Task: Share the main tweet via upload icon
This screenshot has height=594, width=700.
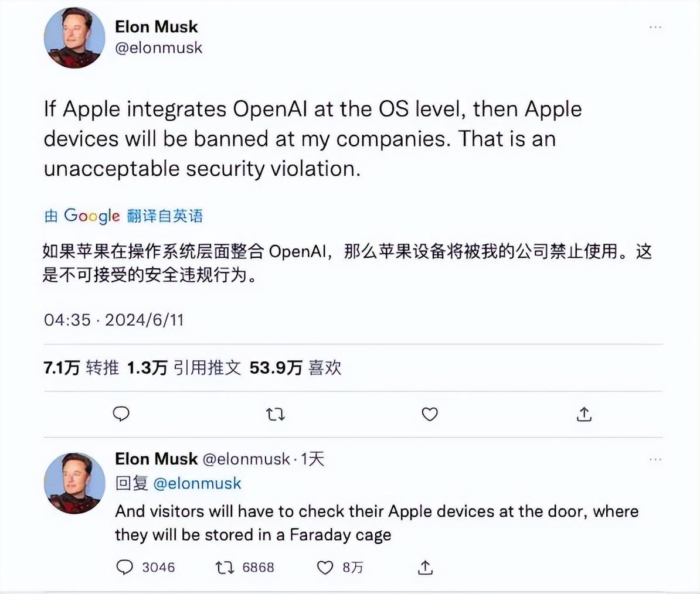Action: point(584,414)
